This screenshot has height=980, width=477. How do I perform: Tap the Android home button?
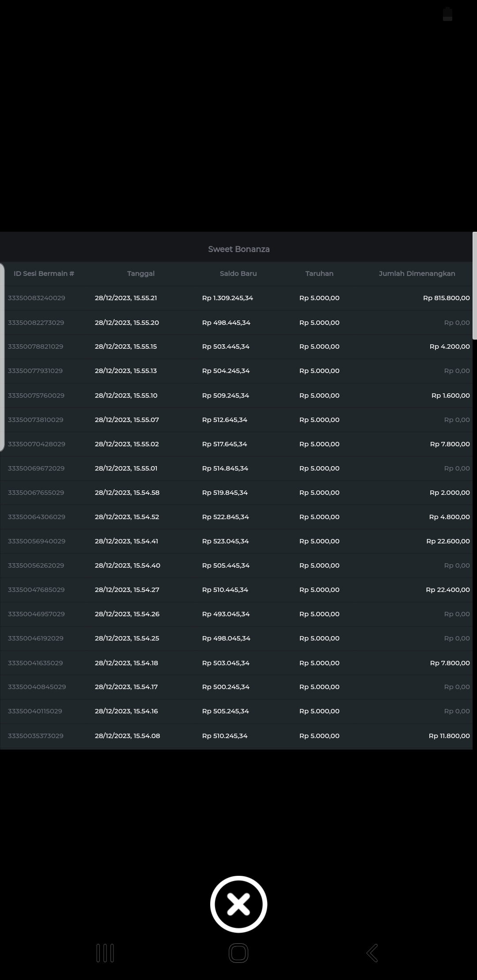[238, 953]
